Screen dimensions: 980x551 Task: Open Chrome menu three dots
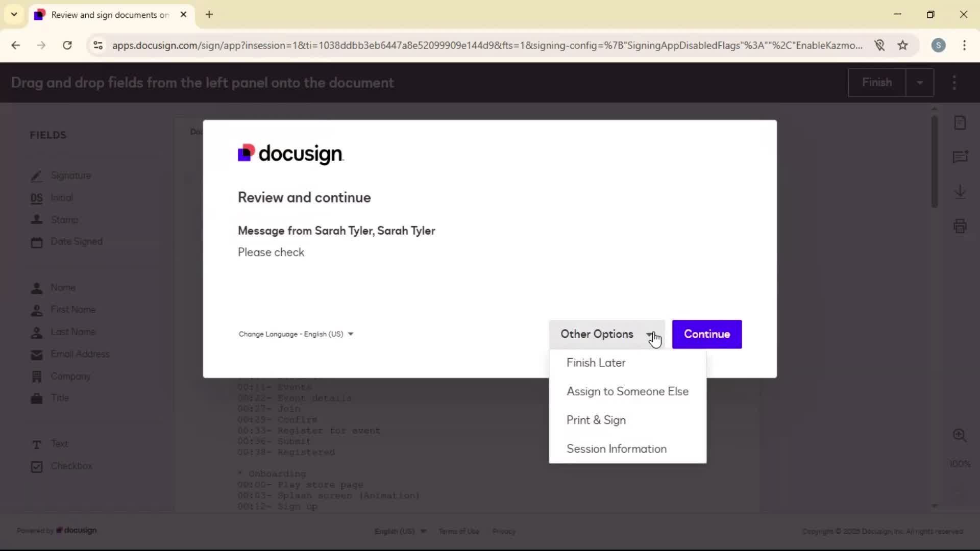pyautogui.click(x=964, y=45)
